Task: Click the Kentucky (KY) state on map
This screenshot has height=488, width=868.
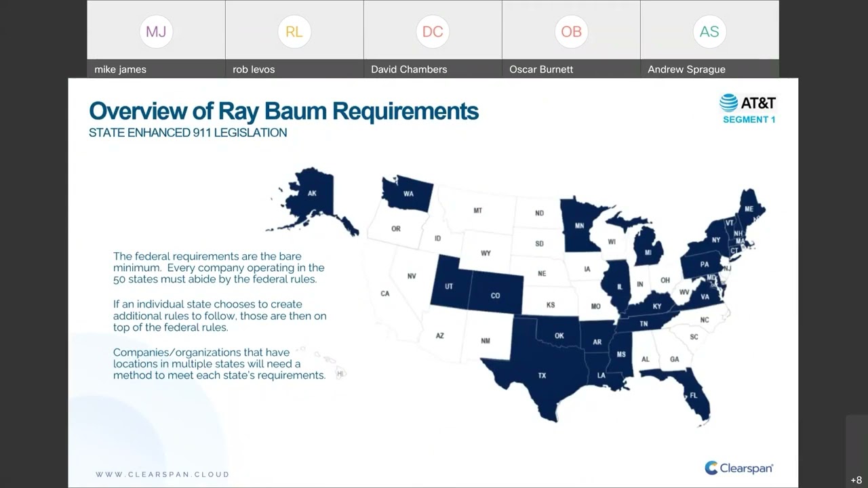Action: click(x=656, y=306)
